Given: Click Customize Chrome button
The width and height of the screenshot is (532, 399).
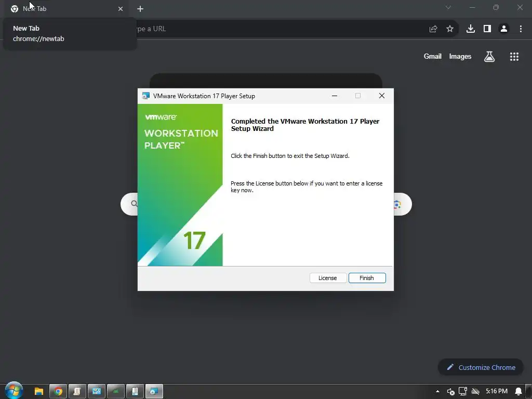Looking at the screenshot, I should (481, 367).
